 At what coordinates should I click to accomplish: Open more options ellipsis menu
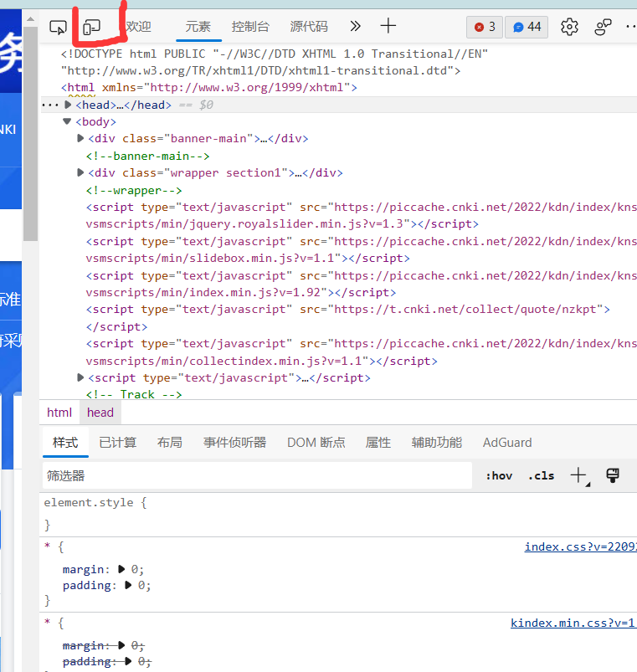pos(630,27)
